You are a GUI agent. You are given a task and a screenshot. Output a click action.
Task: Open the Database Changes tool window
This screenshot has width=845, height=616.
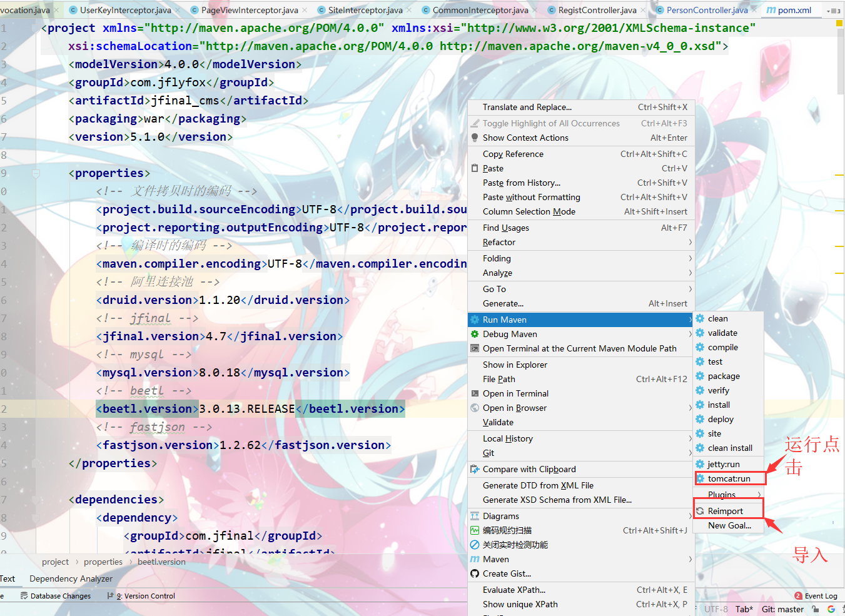(x=56, y=596)
